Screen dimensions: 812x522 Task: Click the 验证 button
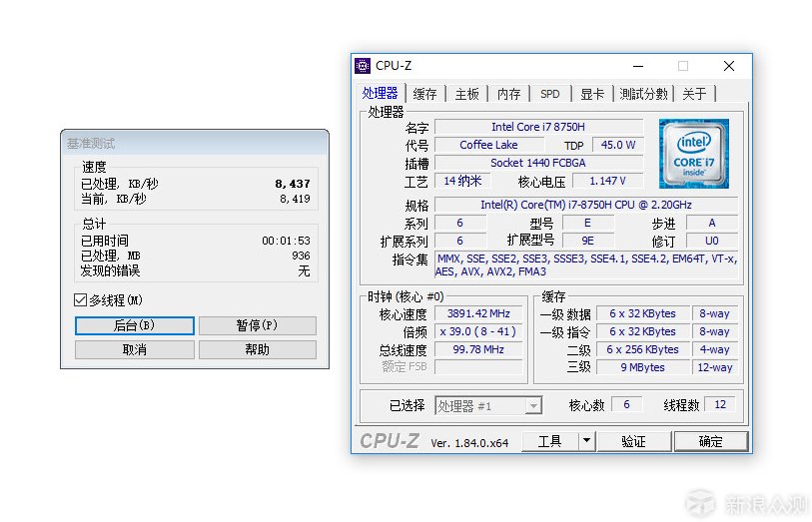[633, 441]
